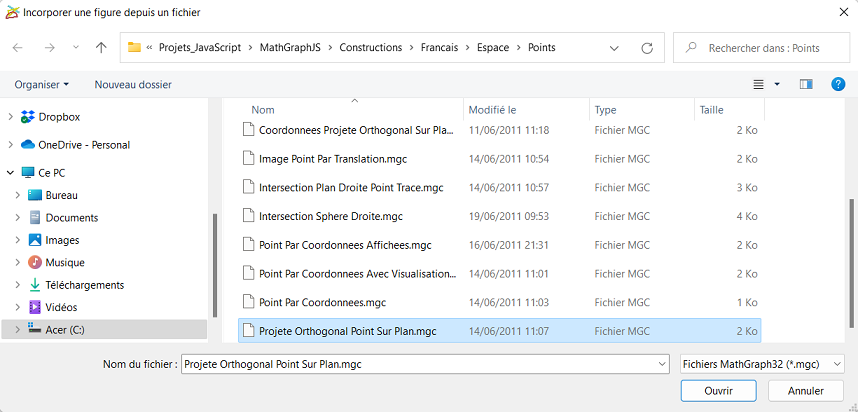Change view layout using list icon

point(758,84)
